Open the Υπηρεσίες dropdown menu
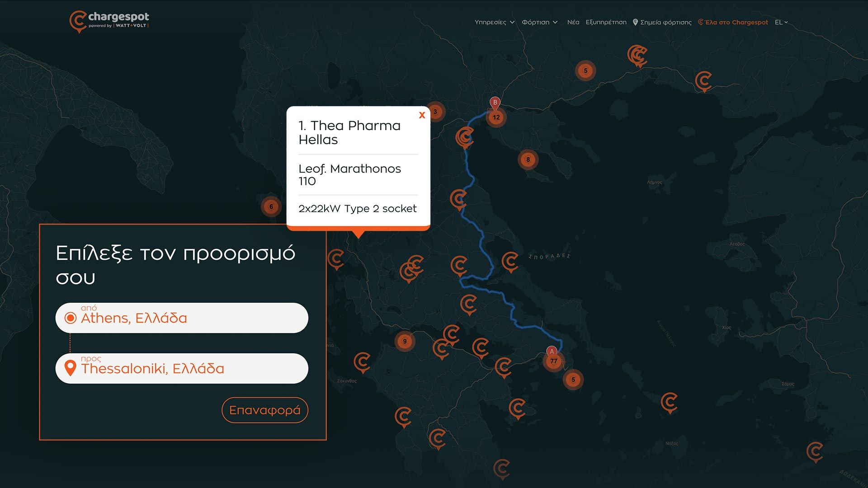 tap(495, 22)
